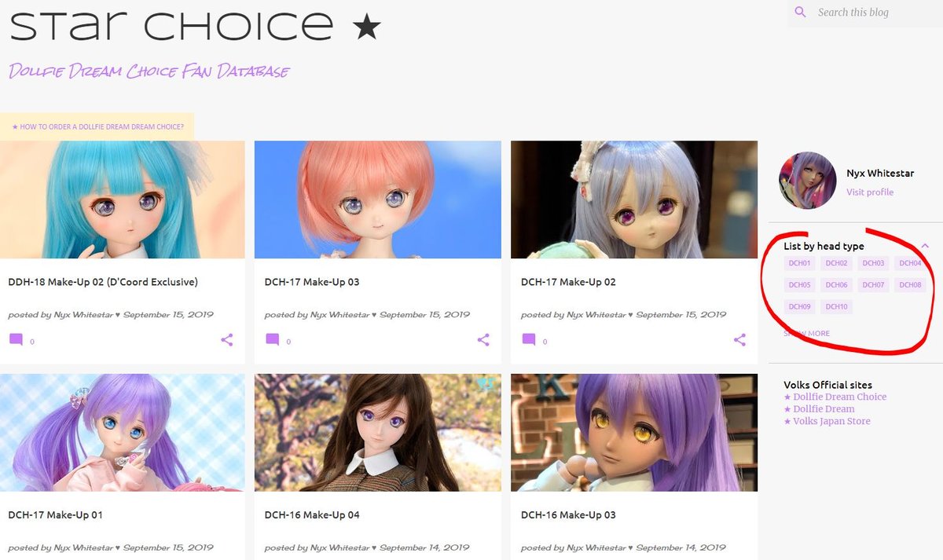
Task: Go to Dollfie Dream Choice official site
Action: [x=835, y=397]
